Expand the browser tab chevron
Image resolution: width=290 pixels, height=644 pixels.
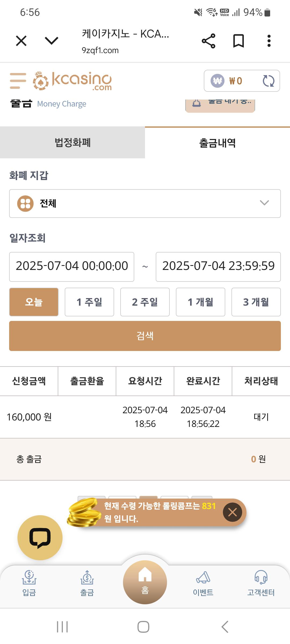pos(52,41)
